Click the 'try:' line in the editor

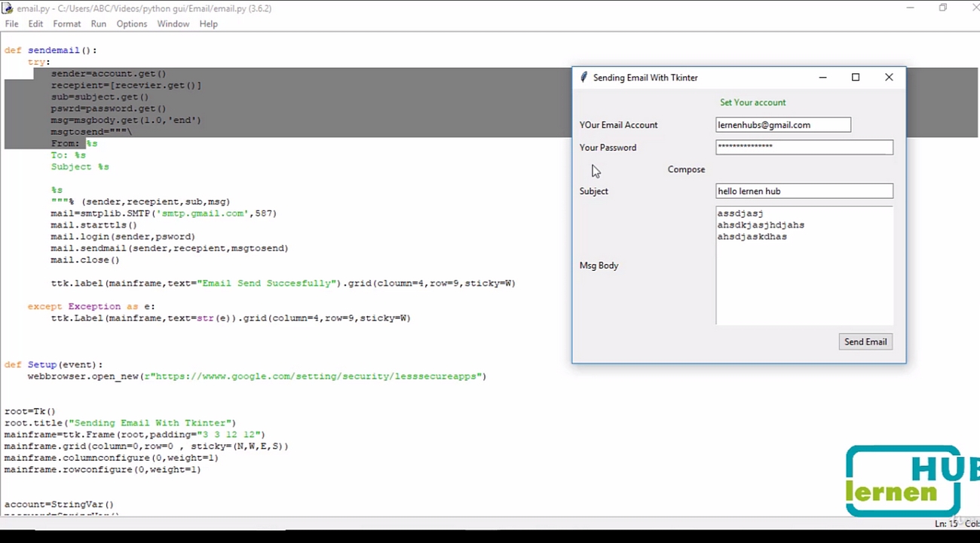click(39, 63)
